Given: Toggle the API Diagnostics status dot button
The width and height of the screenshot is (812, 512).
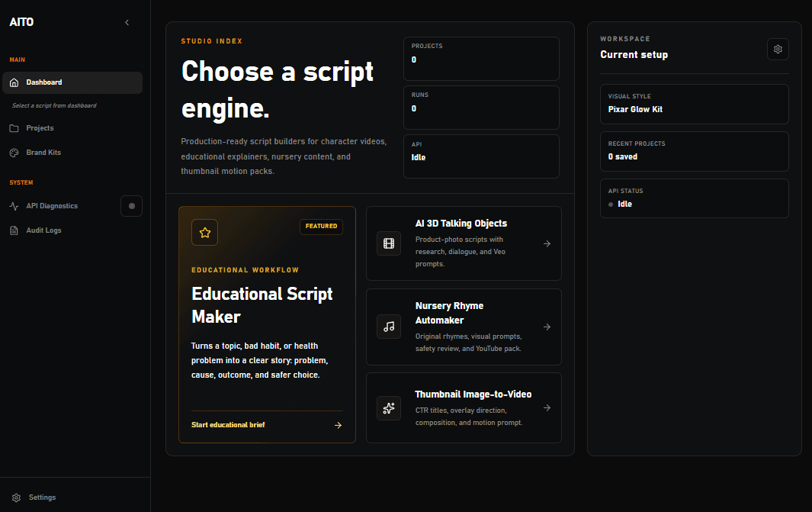Looking at the screenshot, I should click(132, 206).
